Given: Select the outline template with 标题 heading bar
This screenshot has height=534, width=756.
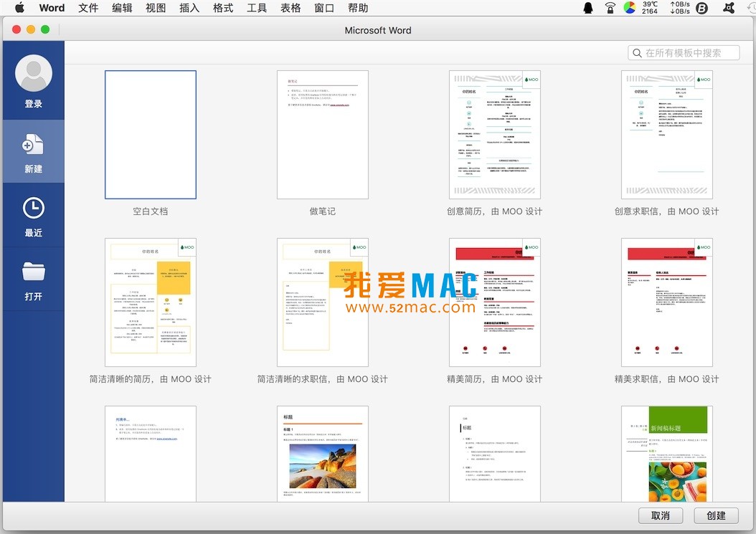Looking at the screenshot, I should pyautogui.click(x=495, y=454).
